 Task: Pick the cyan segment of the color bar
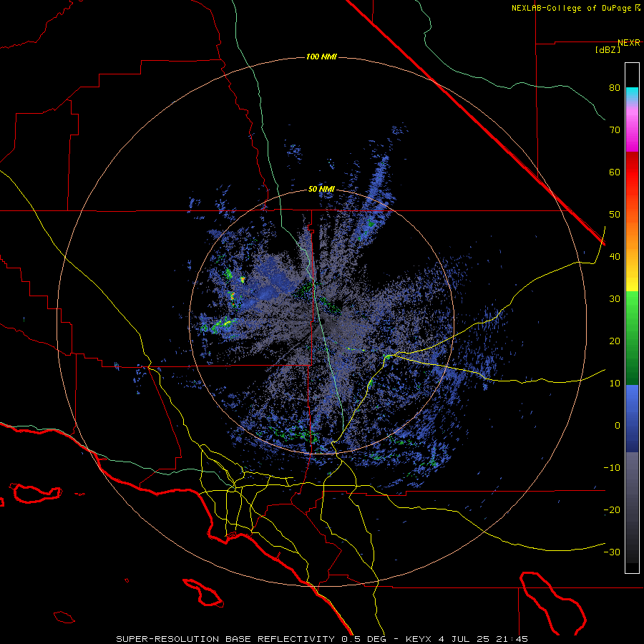632,94
